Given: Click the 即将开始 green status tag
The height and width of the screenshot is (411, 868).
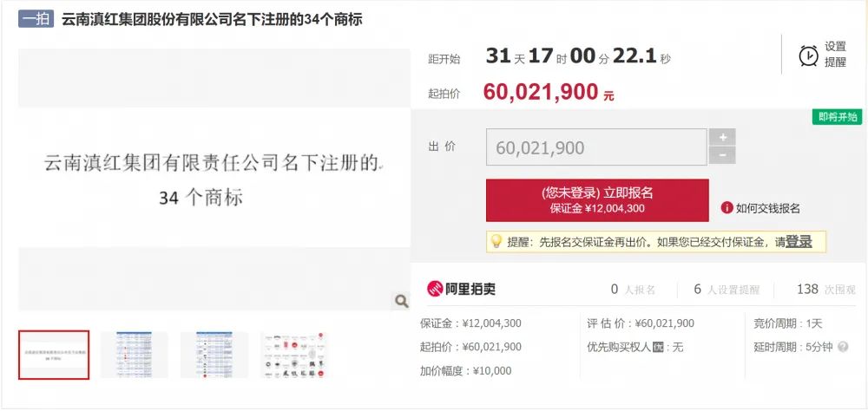Looking at the screenshot, I should (x=837, y=117).
